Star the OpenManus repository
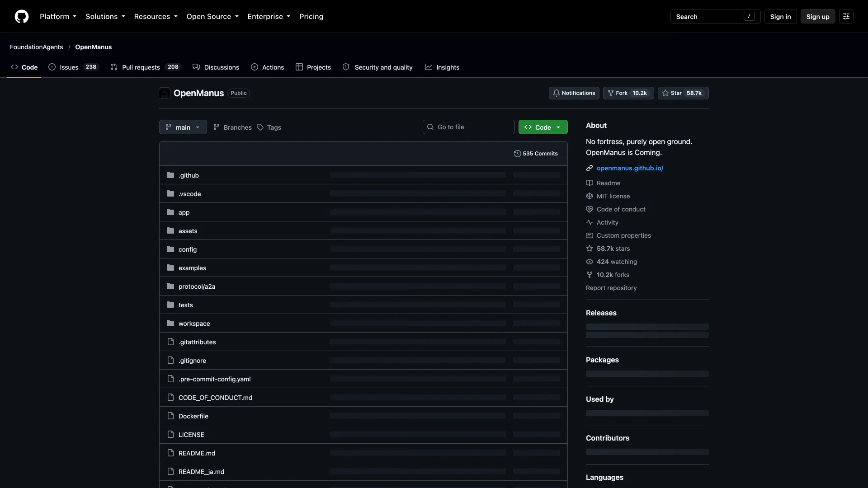868x488 pixels. pyautogui.click(x=683, y=93)
